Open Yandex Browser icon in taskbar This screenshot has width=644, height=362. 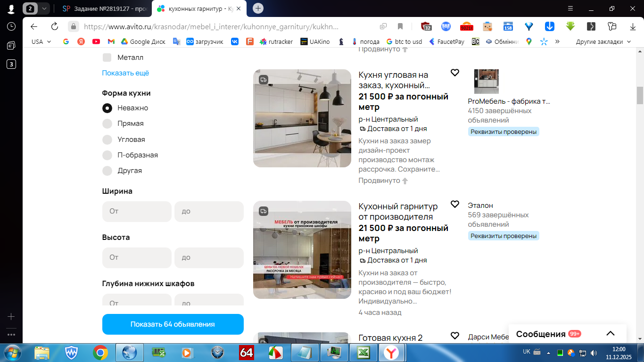(390, 352)
